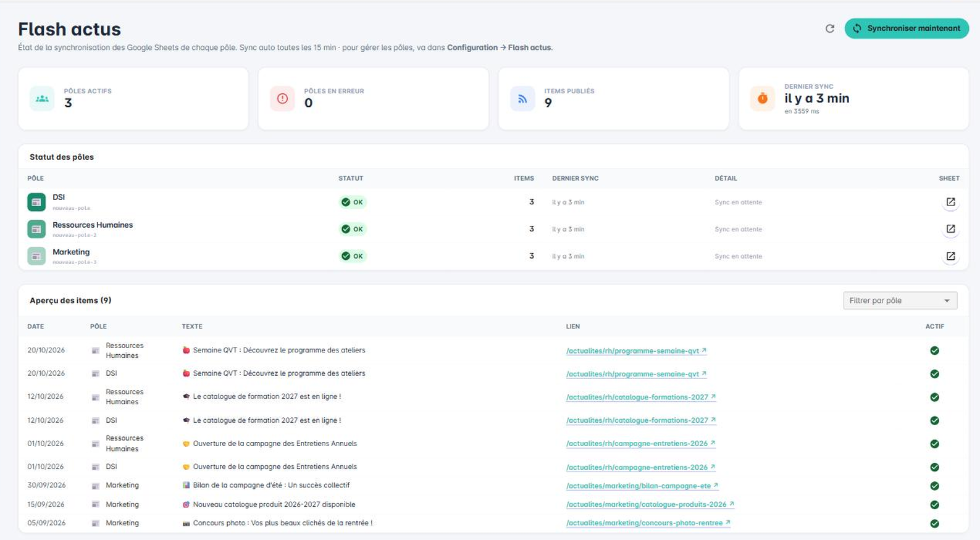Click the OK status badge for DSI
The width and height of the screenshot is (980, 540).
tap(353, 202)
